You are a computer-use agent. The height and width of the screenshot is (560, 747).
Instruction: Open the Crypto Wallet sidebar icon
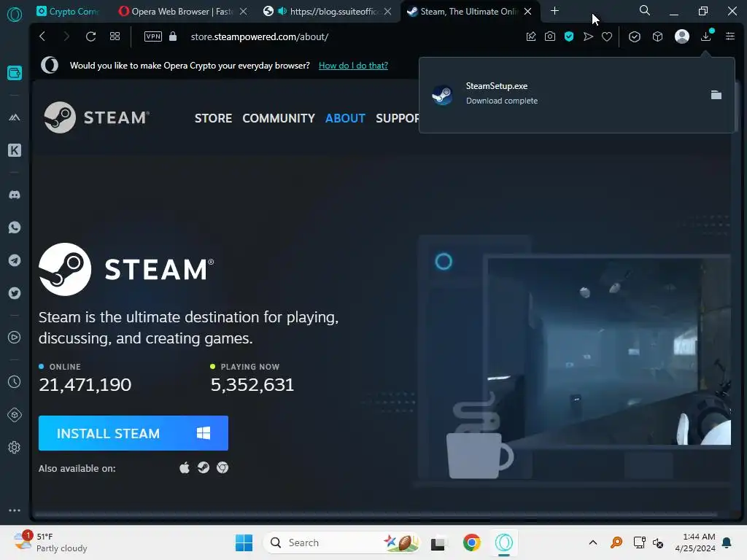point(15,73)
